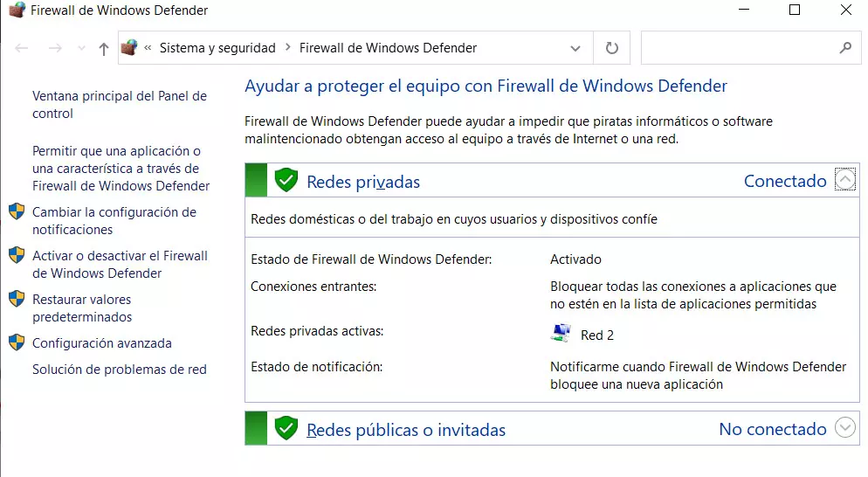Select Sistema y seguridad in the breadcrumb
The width and height of the screenshot is (868, 477).
point(217,48)
